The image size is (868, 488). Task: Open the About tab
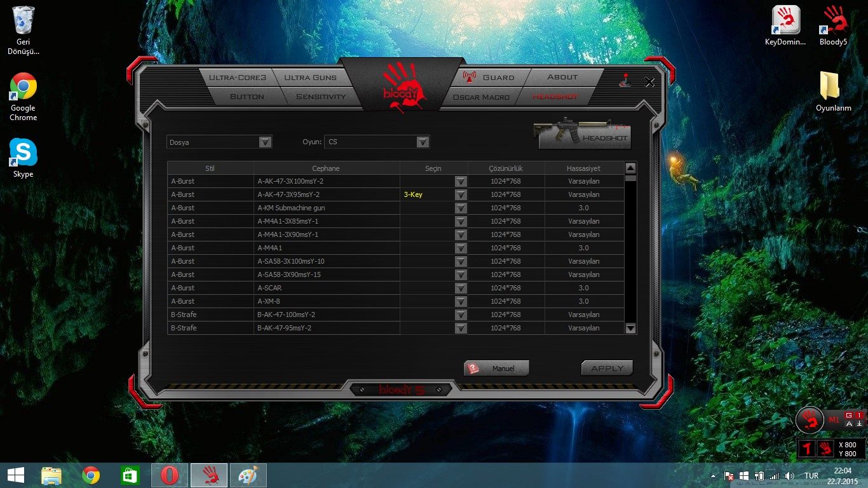[563, 78]
